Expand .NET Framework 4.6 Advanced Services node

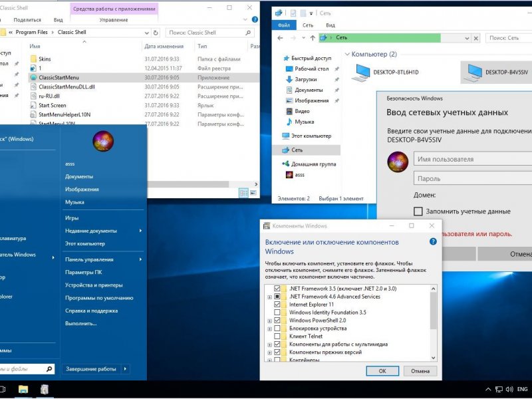coord(270,297)
